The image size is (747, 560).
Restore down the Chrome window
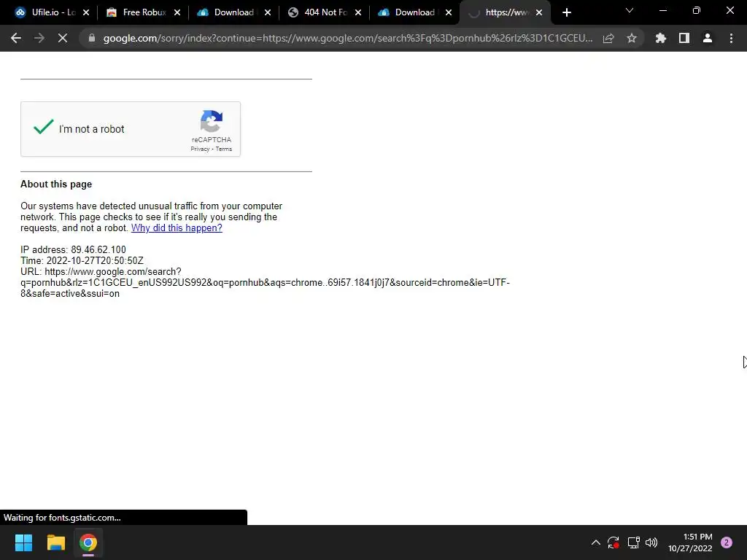[x=697, y=10]
